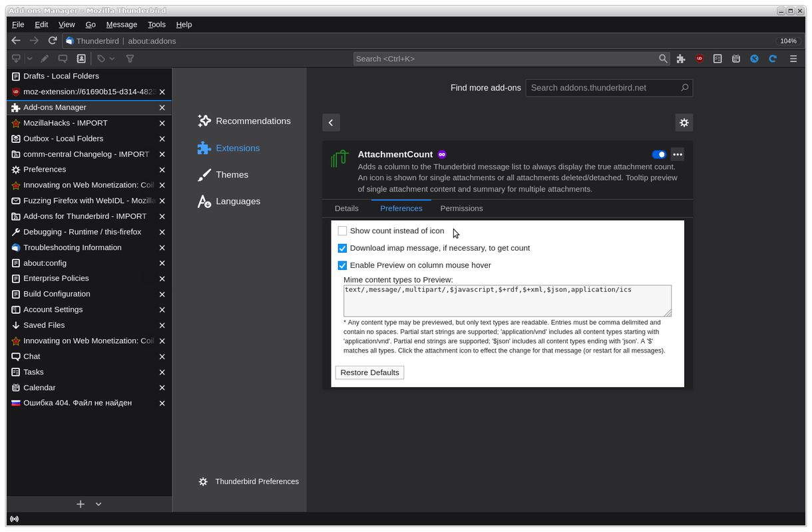Viewport: 812px width, 532px height.
Task: Switch to Drafts - Local Folders tab
Action: [89, 76]
